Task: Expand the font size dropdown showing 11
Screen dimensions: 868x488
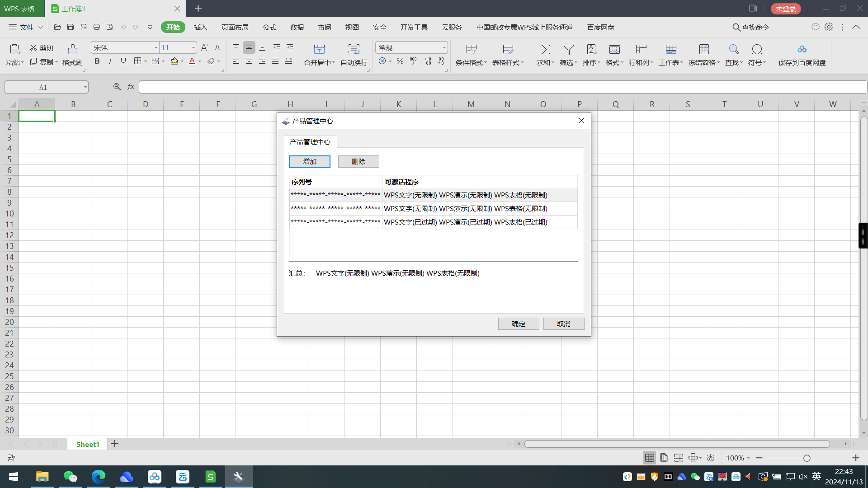Action: 193,48
